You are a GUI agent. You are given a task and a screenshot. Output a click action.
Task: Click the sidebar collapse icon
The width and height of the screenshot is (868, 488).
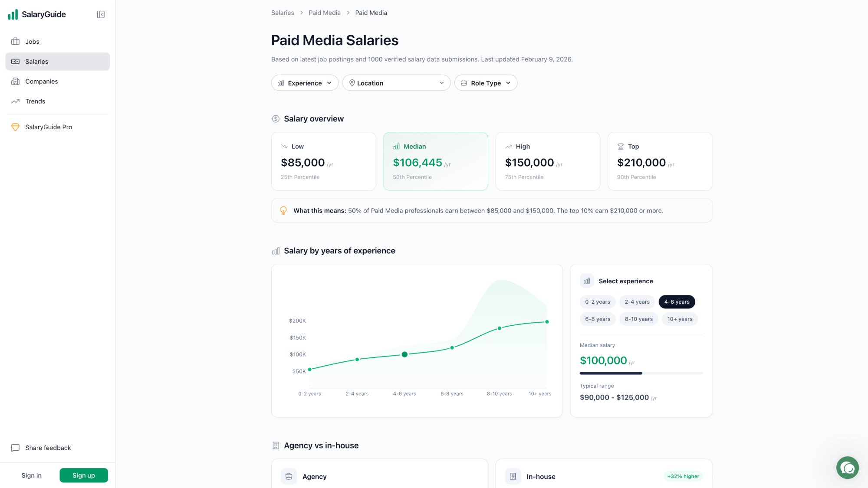click(x=100, y=14)
